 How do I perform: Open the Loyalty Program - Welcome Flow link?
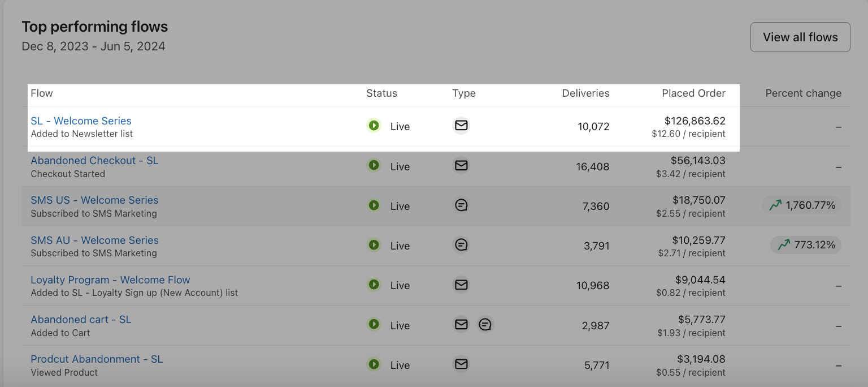coord(110,280)
